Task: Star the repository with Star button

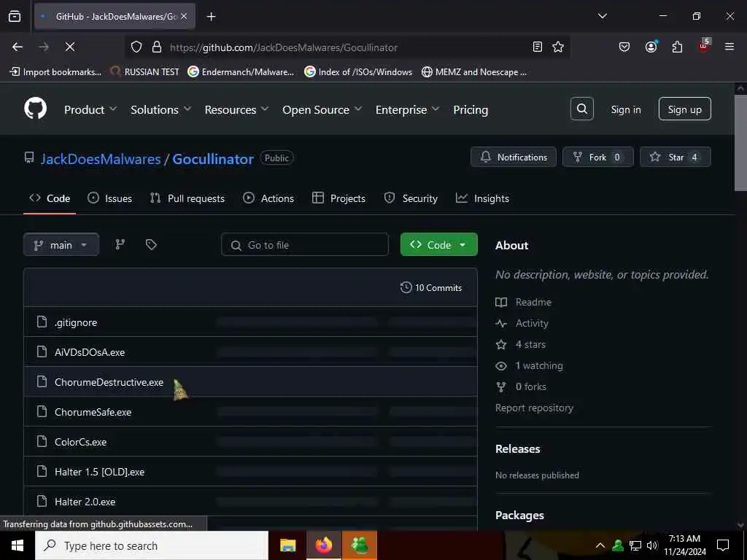Action: point(675,157)
